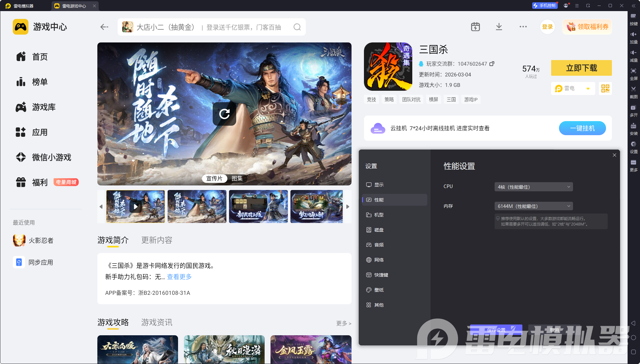640x364 pixels.
Task: Replay the promo video
Action: pos(224,114)
